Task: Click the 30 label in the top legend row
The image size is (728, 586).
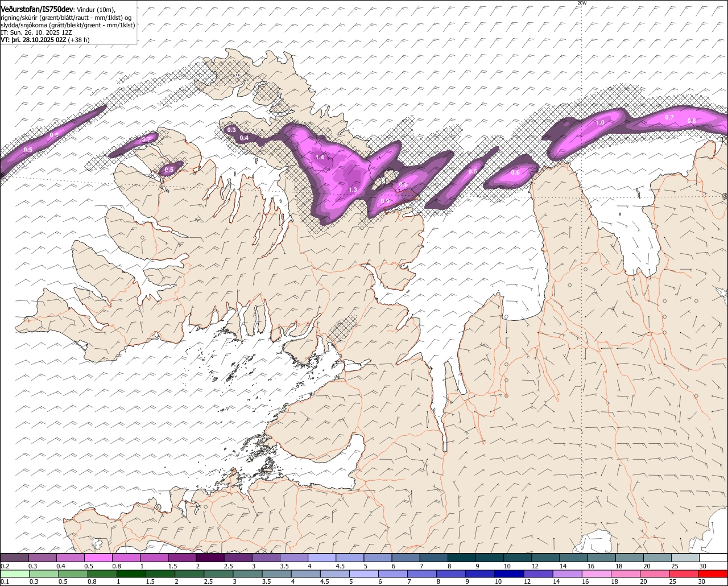Action: pyautogui.click(x=702, y=566)
